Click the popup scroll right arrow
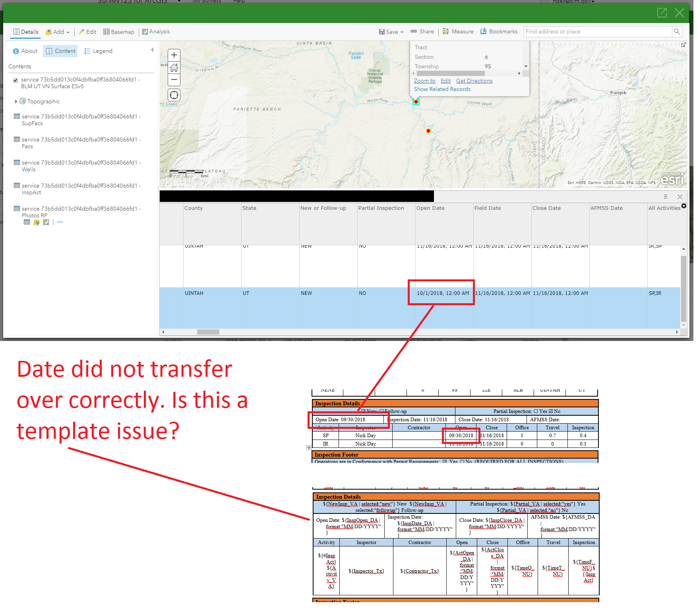This screenshot has height=616, width=697. point(519,74)
